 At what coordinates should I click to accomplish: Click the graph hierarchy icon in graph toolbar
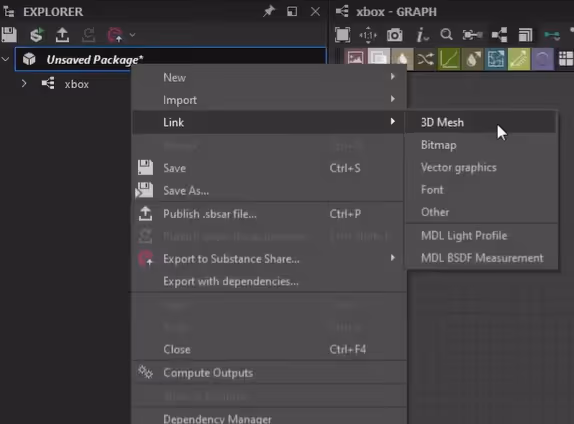pyautogui.click(x=499, y=35)
